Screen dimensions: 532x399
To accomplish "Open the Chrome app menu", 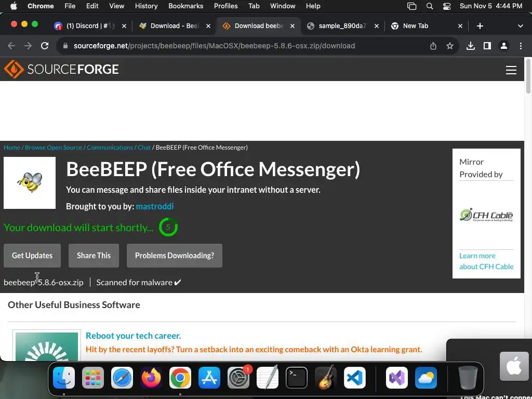I will [41, 6].
